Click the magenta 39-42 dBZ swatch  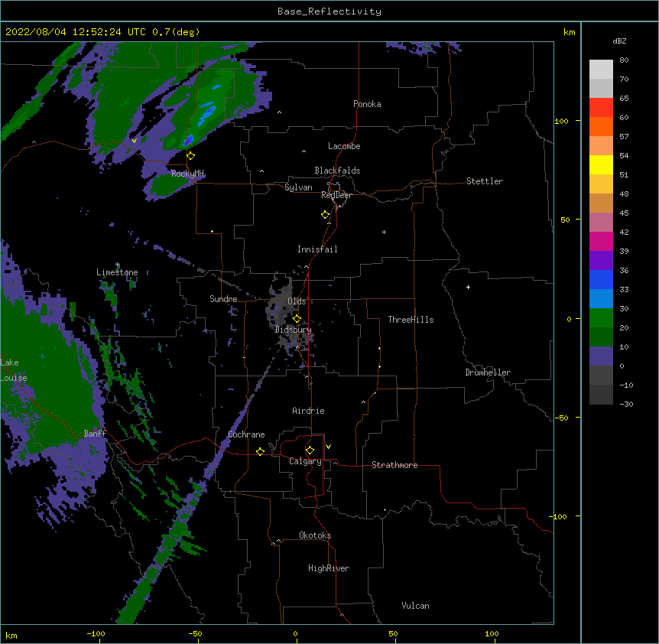[x=601, y=241]
